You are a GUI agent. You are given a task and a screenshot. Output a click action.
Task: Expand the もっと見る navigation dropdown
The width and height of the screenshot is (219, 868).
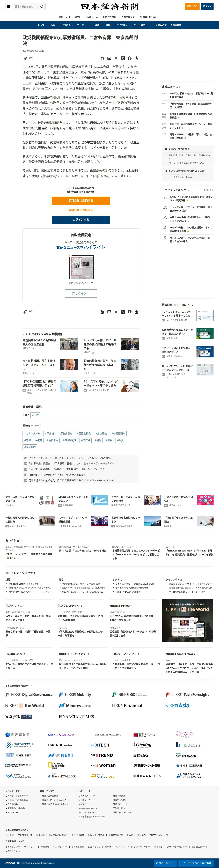coord(141,25)
